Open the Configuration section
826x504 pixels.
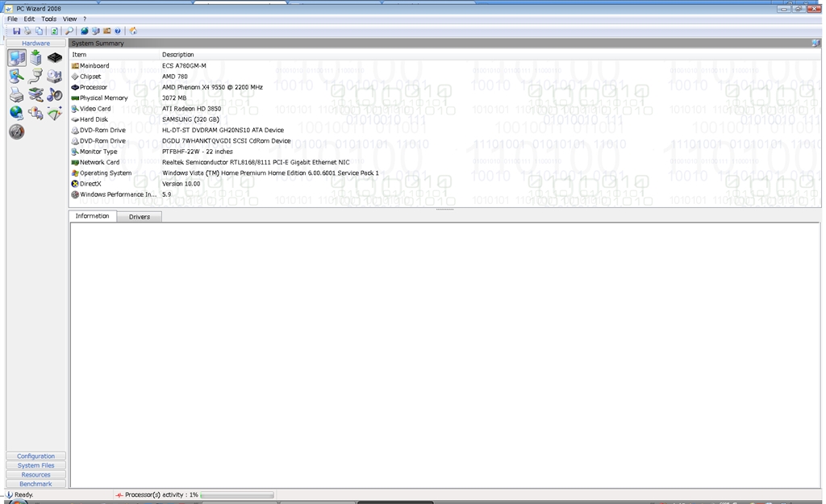coord(35,456)
